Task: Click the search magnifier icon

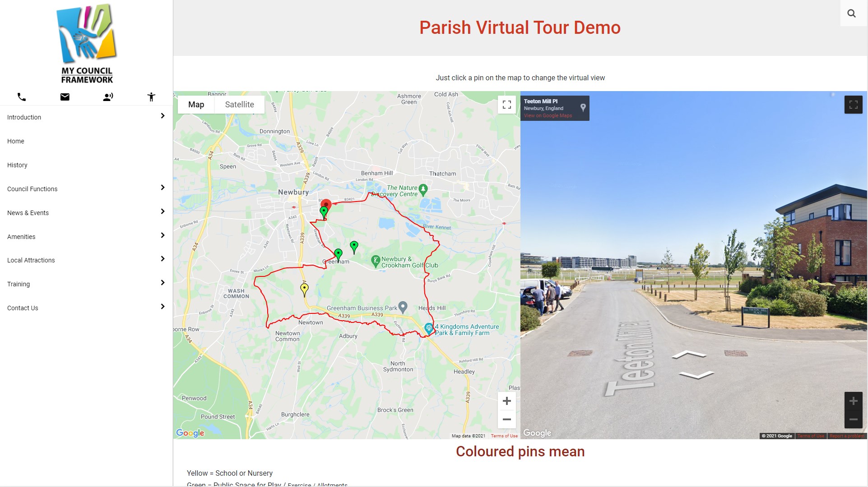Action: (x=851, y=14)
